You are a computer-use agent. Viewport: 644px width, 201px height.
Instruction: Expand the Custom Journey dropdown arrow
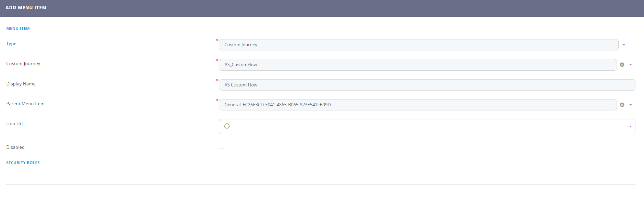click(630, 65)
